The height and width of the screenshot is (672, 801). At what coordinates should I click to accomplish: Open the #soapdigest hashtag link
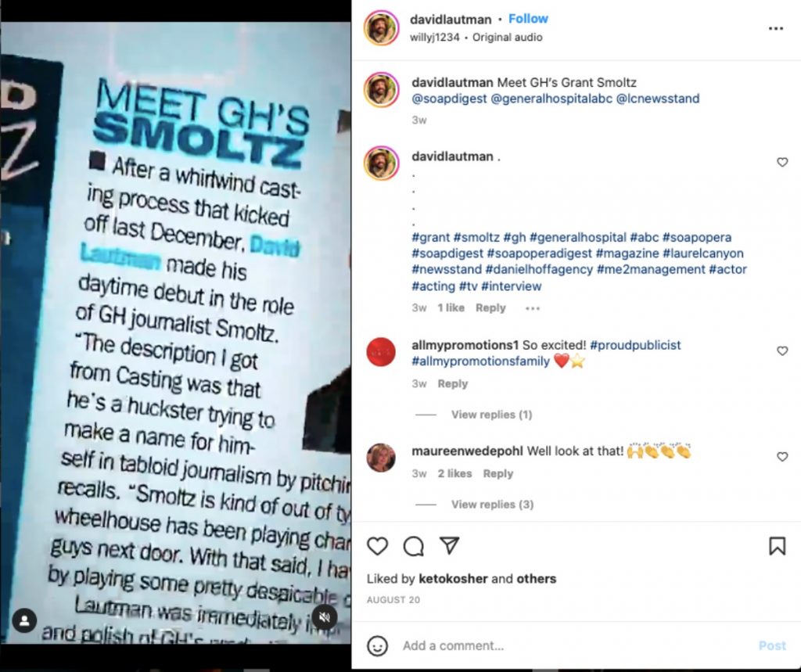(x=447, y=253)
